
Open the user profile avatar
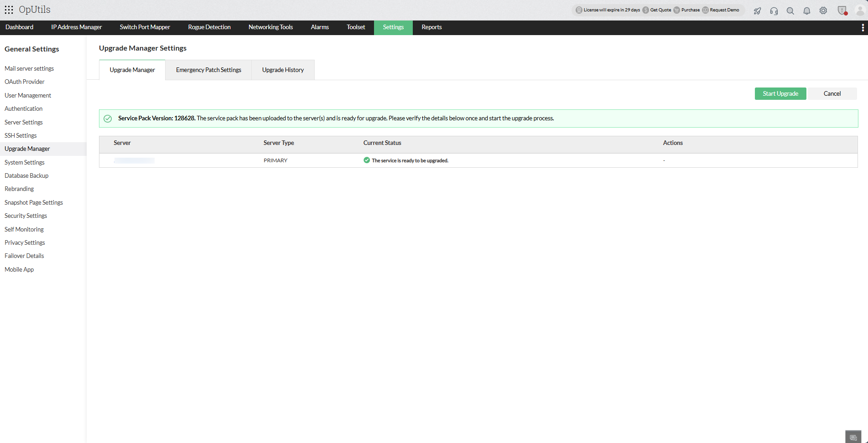coord(860,10)
